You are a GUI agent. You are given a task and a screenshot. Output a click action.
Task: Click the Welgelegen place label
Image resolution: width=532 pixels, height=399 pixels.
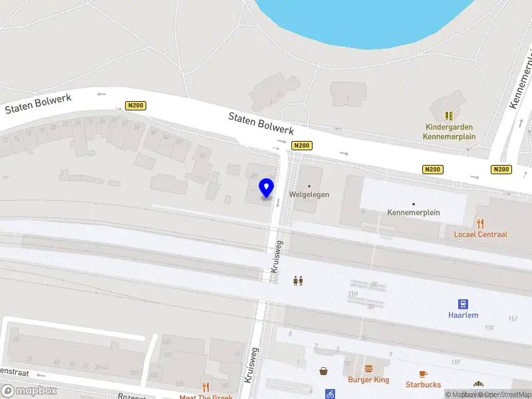[x=309, y=194]
